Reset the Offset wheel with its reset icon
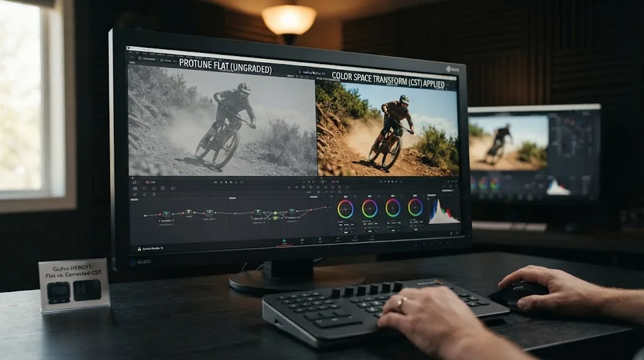This screenshot has height=360, width=644. click(x=423, y=196)
